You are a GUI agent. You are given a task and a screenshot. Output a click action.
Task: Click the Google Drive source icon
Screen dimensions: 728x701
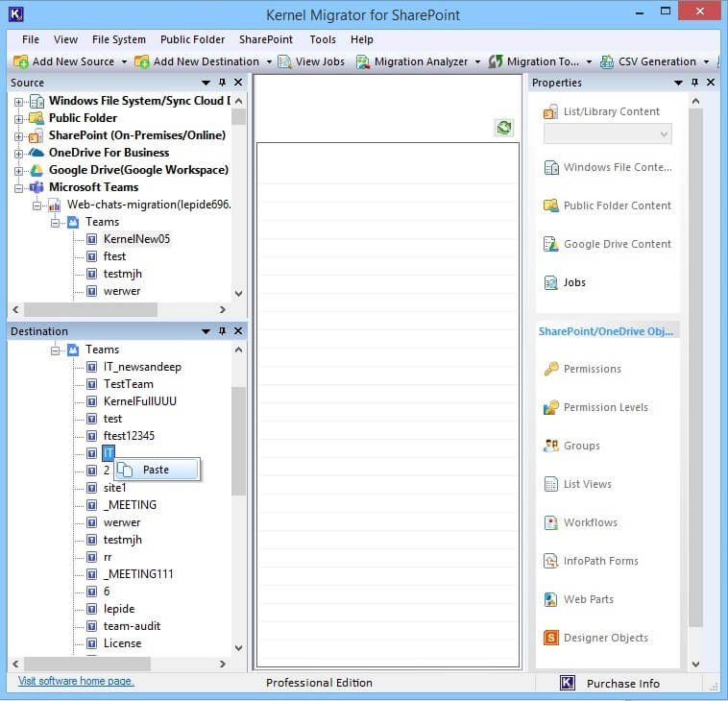tap(36, 170)
